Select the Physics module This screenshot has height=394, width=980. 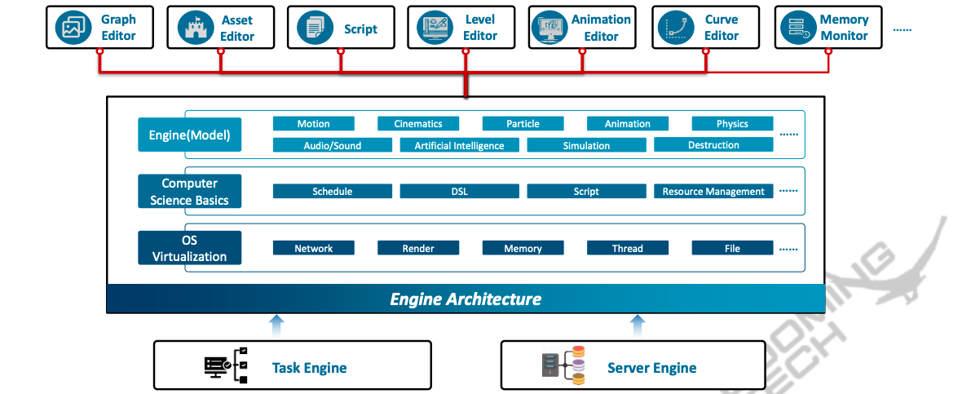click(x=733, y=124)
